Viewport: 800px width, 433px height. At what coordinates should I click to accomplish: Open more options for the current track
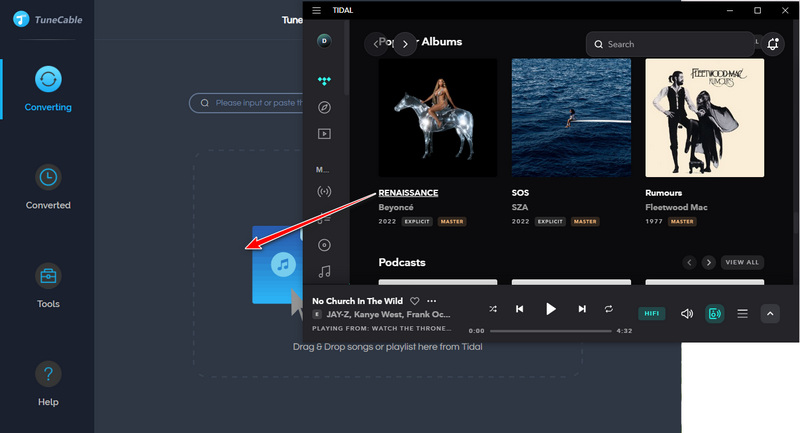coord(432,301)
